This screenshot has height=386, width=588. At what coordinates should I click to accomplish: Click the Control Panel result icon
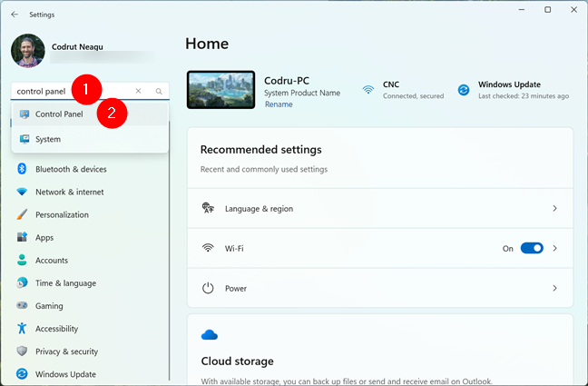(x=24, y=114)
